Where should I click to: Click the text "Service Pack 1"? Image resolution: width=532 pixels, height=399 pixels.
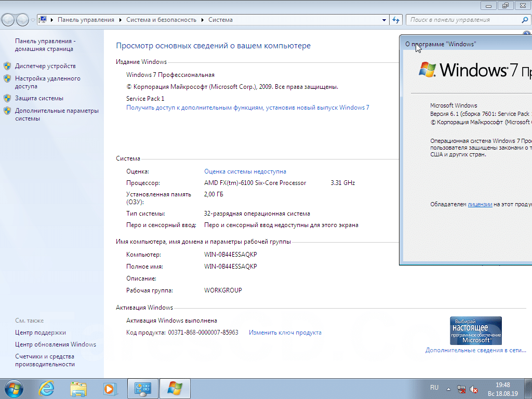[x=145, y=98]
